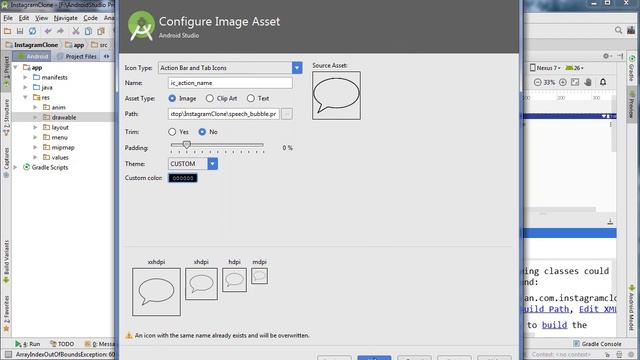640x360 pixels.
Task: Open the Gradle Console button
Action: click(597, 344)
